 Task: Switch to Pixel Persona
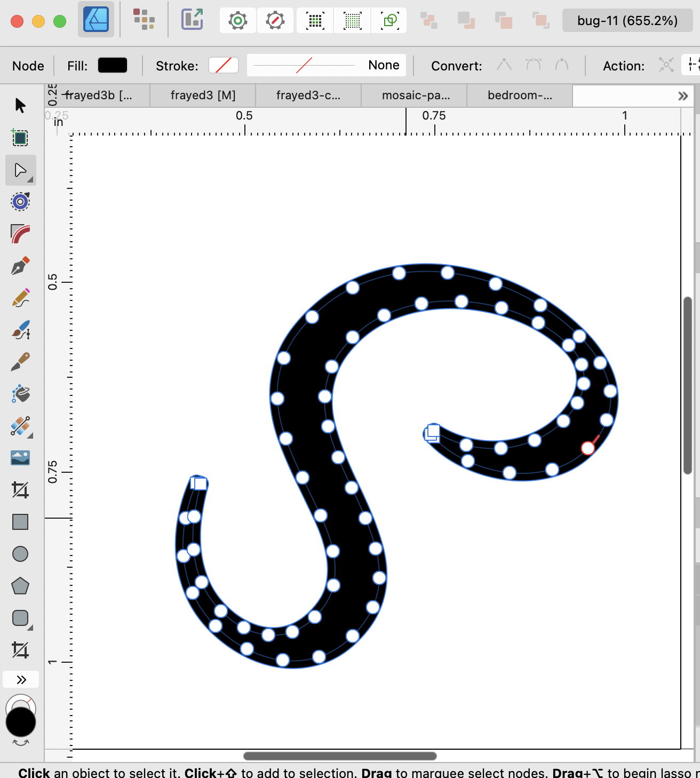click(144, 20)
